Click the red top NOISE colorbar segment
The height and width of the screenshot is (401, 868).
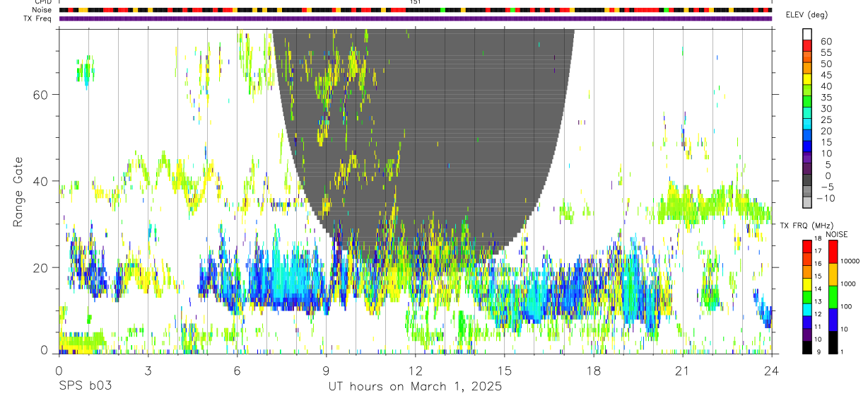833,252
